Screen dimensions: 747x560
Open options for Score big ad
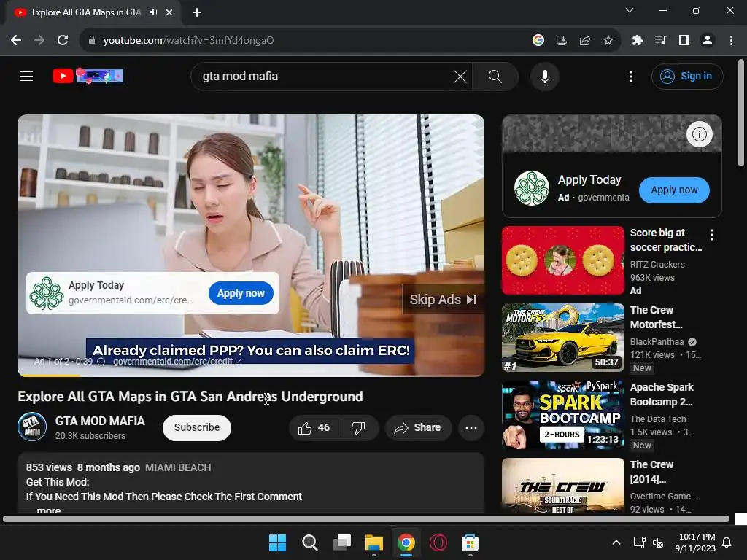[712, 234]
